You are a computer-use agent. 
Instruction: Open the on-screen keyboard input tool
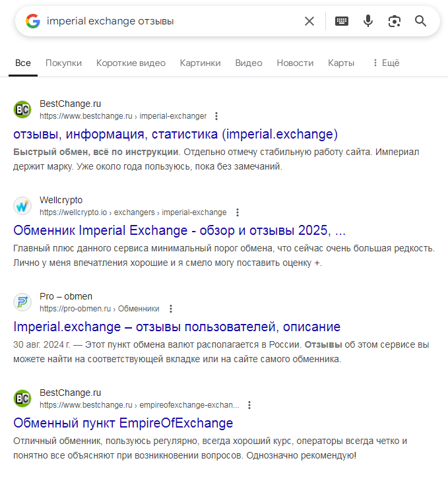pyautogui.click(x=342, y=21)
